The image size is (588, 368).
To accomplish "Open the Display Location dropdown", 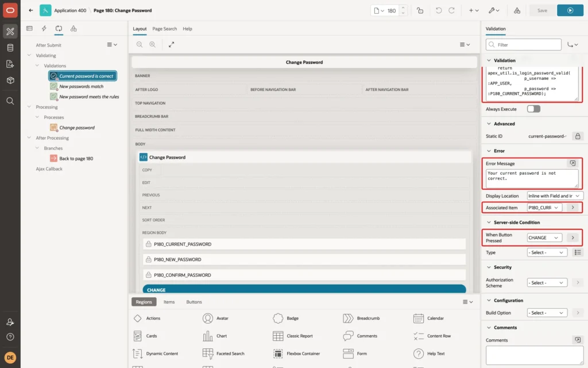I will pos(555,195).
